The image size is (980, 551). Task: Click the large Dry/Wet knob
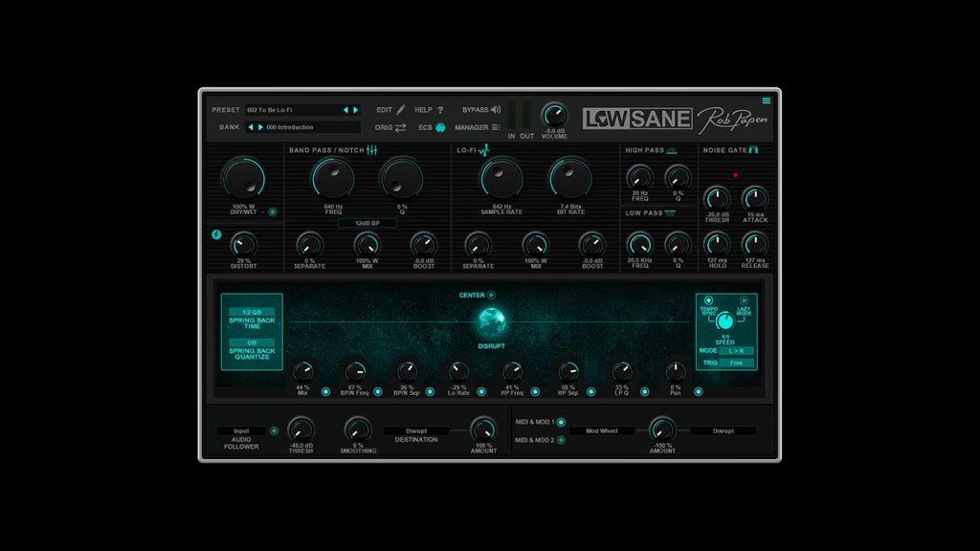pyautogui.click(x=243, y=179)
